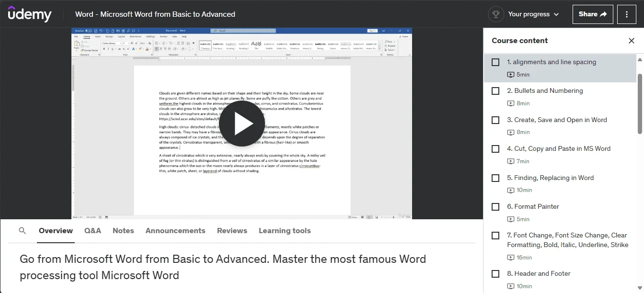Click '8min' duration under Bullets and Numbering
644x293 pixels.
tap(523, 103)
